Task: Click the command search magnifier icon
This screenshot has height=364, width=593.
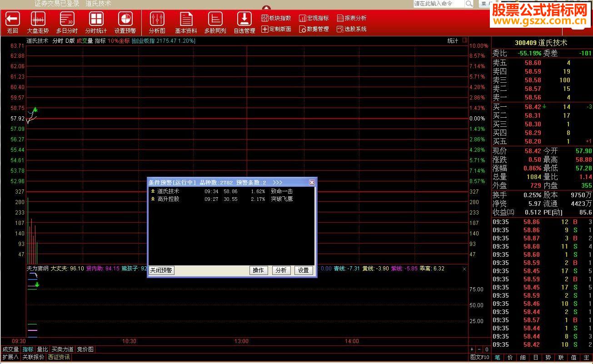Action: pyautogui.click(x=468, y=4)
